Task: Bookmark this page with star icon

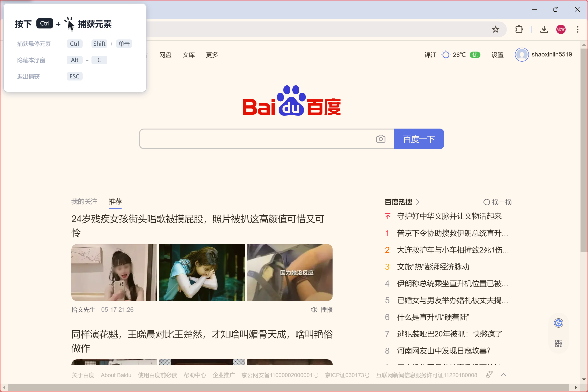Action: [x=495, y=29]
